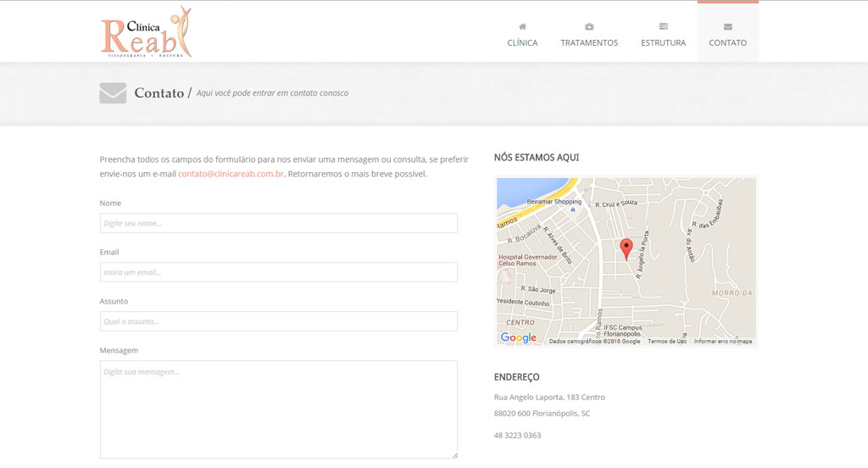Open the Tratamentos menu item

pos(589,42)
